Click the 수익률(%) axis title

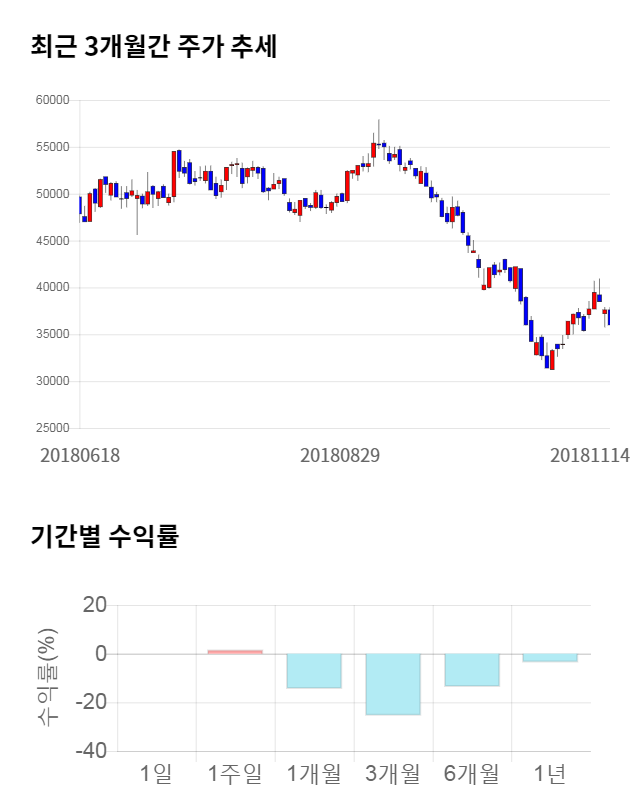47,677
